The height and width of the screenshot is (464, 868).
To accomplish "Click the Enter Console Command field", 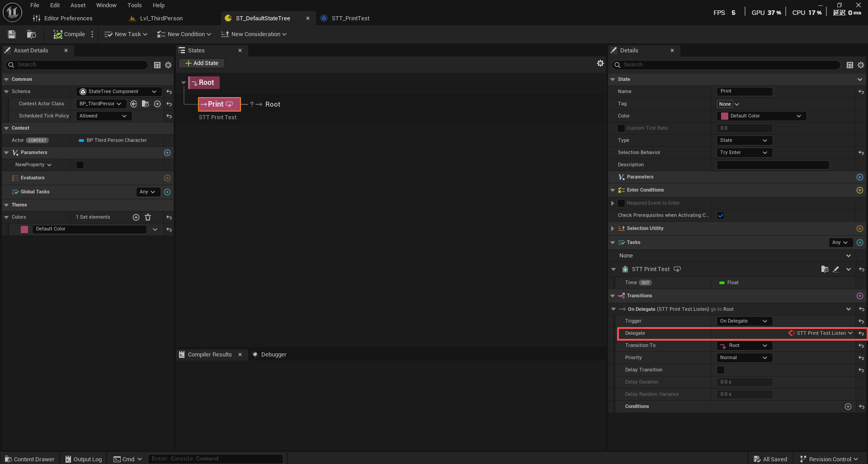I will [216, 459].
